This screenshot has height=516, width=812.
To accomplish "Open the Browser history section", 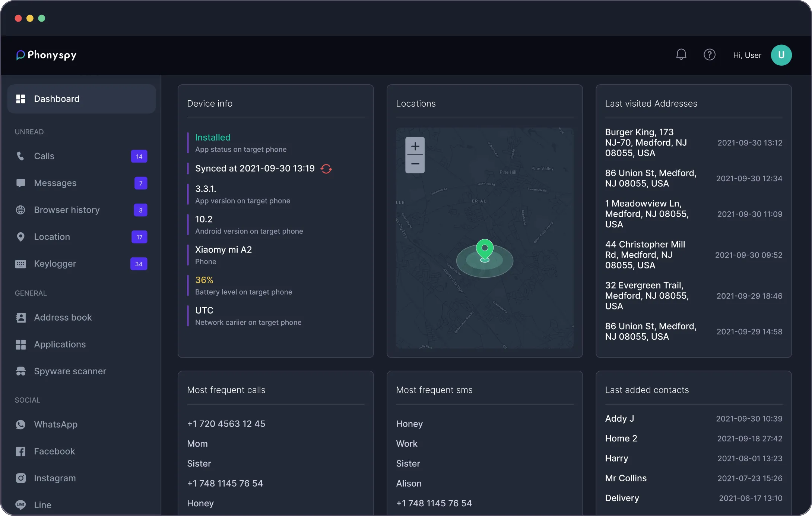I will click(x=66, y=210).
